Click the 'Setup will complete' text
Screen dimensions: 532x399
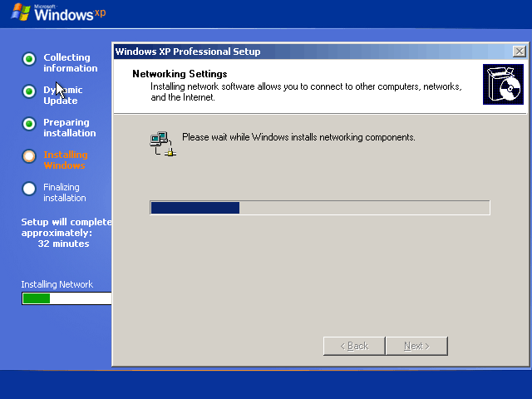pyautogui.click(x=66, y=222)
